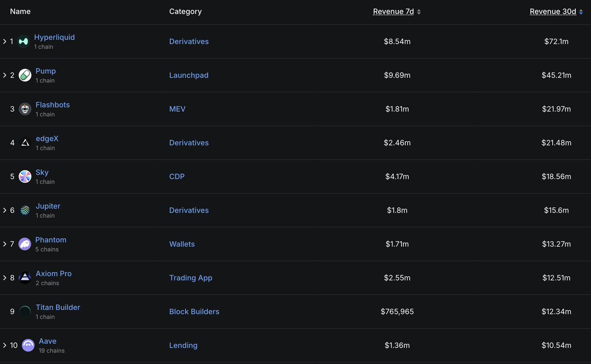Click the Phantom ghost logo
591x364 pixels.
(25, 244)
